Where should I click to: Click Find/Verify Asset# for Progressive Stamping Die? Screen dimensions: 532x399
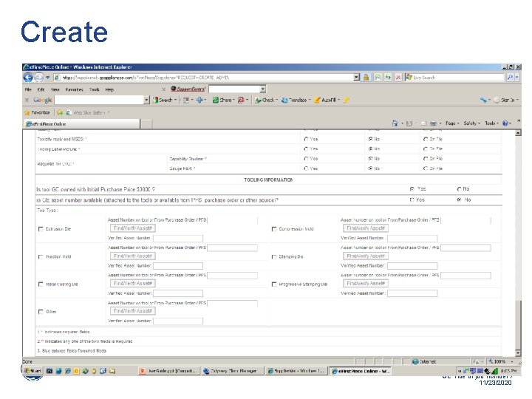(x=366, y=283)
